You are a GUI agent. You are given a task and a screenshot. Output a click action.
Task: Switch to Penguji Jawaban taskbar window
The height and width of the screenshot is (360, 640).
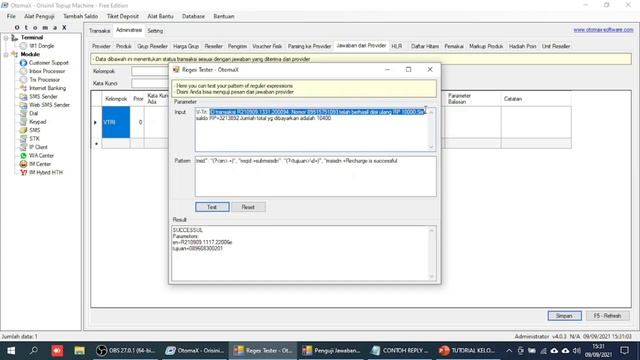tap(331, 351)
